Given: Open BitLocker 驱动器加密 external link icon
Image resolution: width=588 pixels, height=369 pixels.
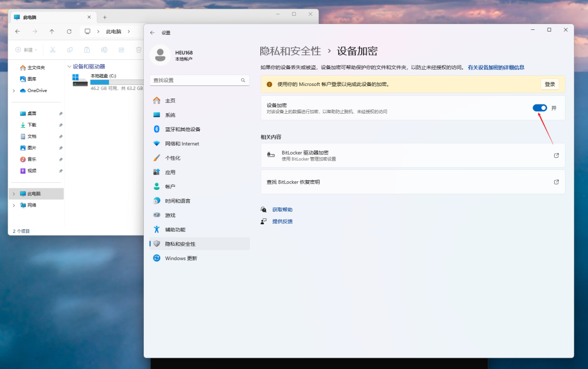Looking at the screenshot, I should 556,155.
